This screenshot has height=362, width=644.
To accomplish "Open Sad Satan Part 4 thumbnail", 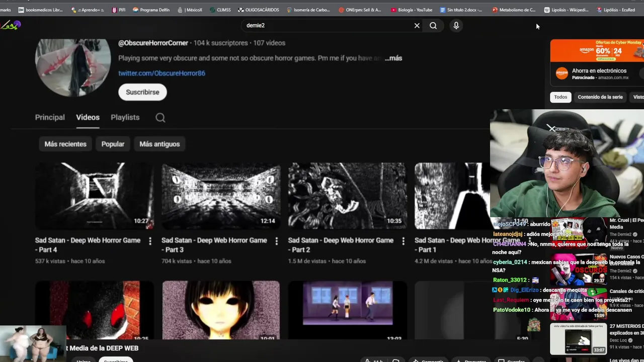I will click(94, 196).
